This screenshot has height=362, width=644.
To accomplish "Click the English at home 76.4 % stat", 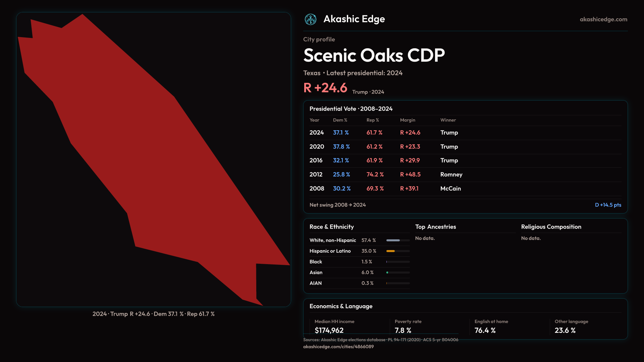I will point(485,330).
